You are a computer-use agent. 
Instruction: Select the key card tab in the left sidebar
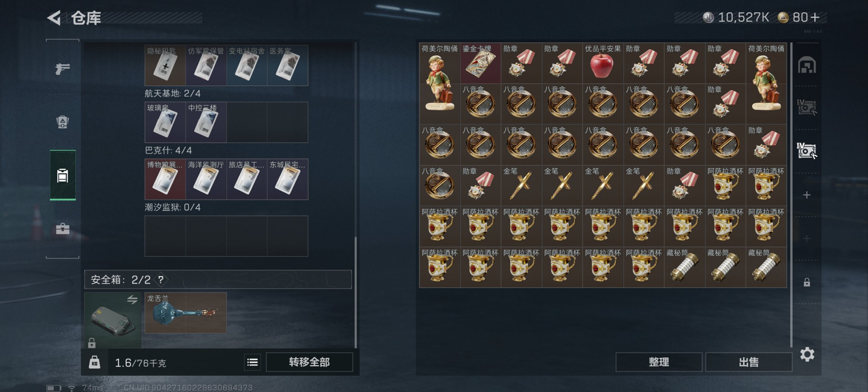click(63, 175)
